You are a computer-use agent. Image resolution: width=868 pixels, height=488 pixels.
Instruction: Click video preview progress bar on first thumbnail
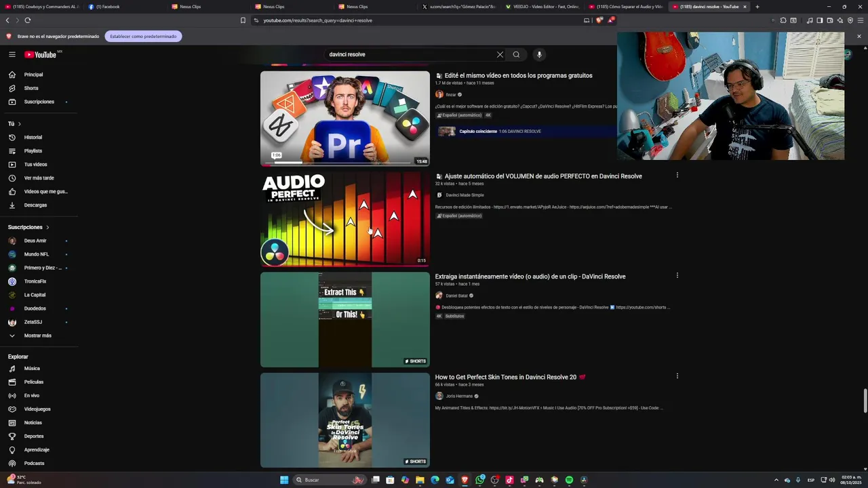(x=344, y=163)
